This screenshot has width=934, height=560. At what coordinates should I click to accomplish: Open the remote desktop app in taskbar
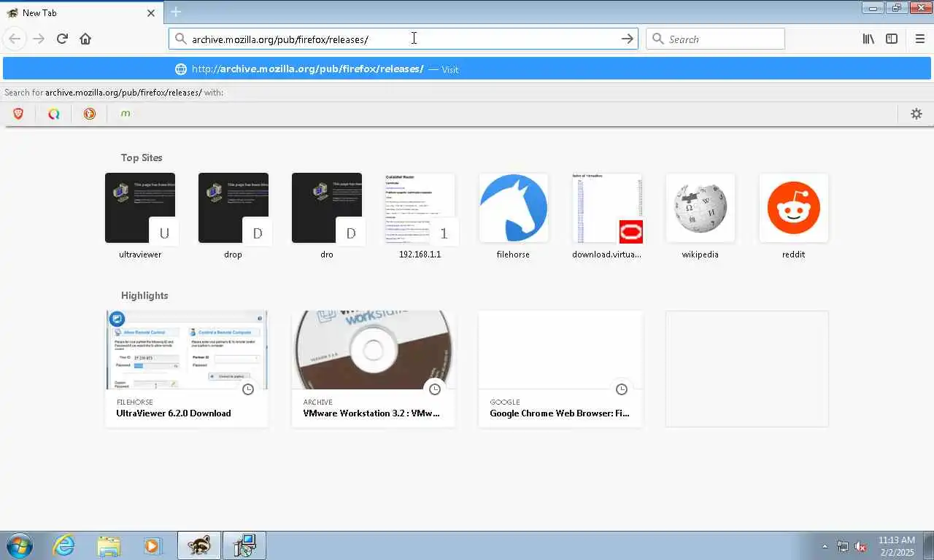[244, 545]
